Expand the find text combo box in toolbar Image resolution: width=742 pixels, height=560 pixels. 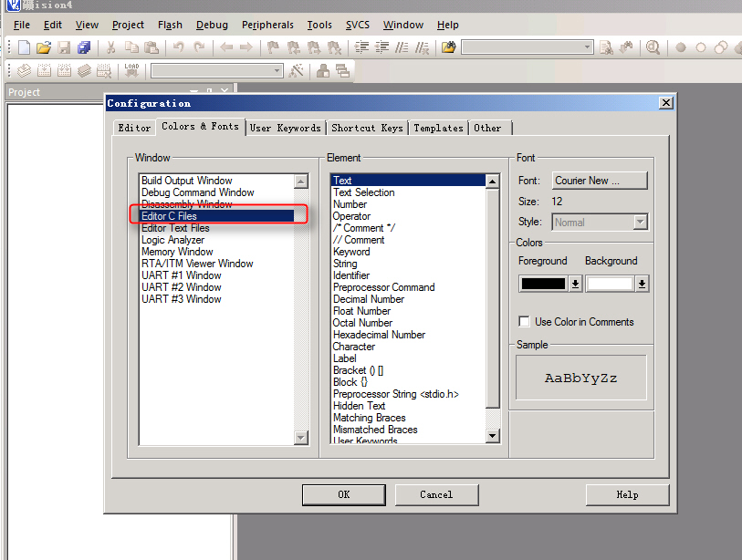point(587,47)
